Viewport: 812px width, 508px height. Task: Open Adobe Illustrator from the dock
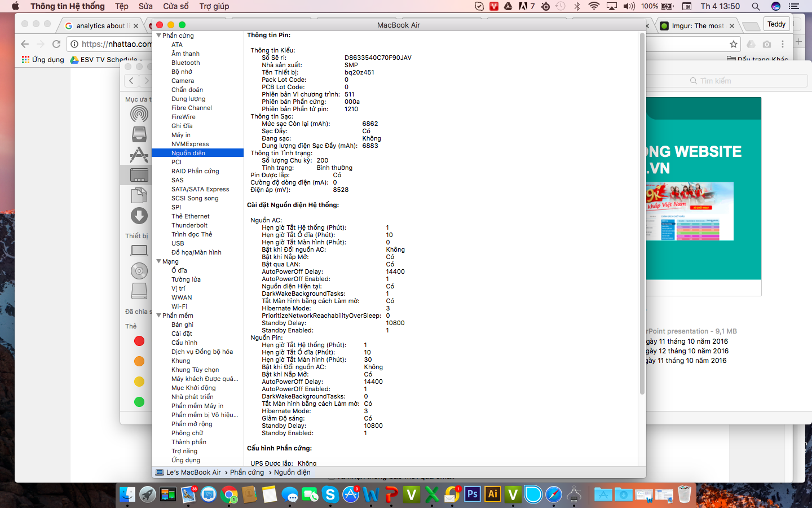[x=492, y=494]
